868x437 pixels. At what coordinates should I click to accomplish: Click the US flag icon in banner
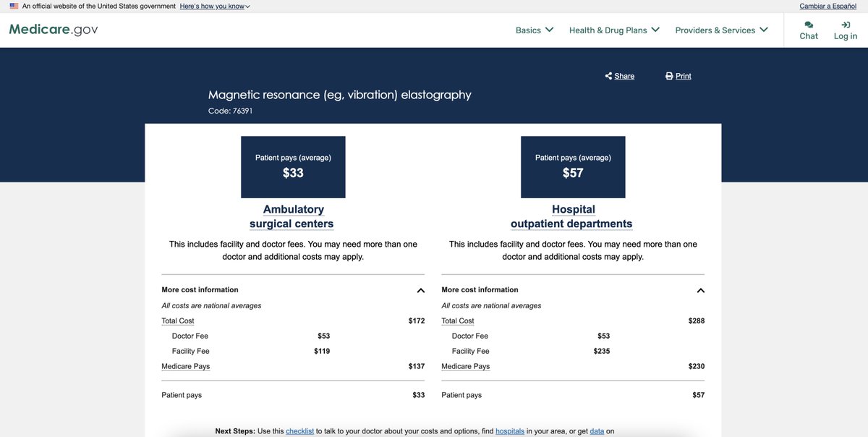click(14, 6)
